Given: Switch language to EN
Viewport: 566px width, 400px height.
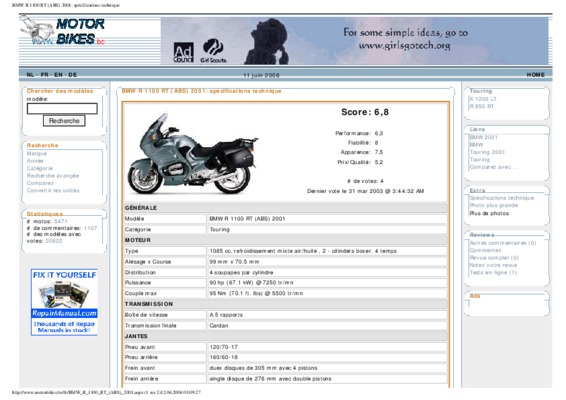Looking at the screenshot, I should coord(58,75).
